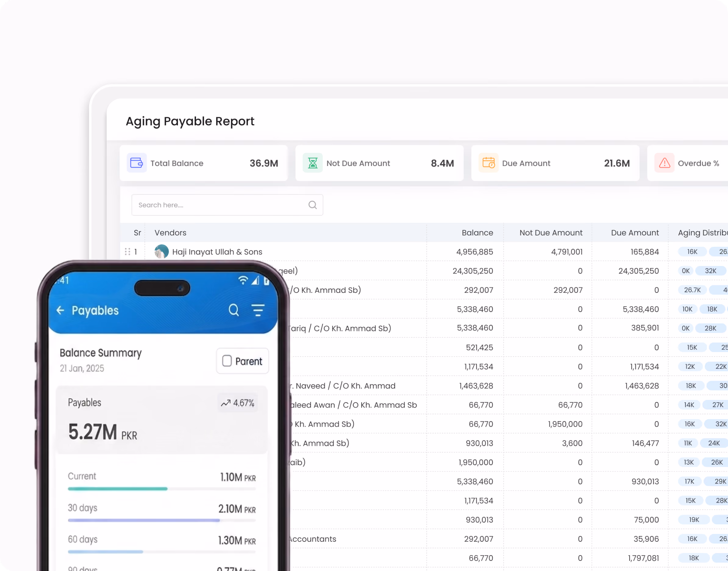This screenshot has width=728, height=571.
Task: Click the Total Balance 36.9M card
Action: point(203,163)
